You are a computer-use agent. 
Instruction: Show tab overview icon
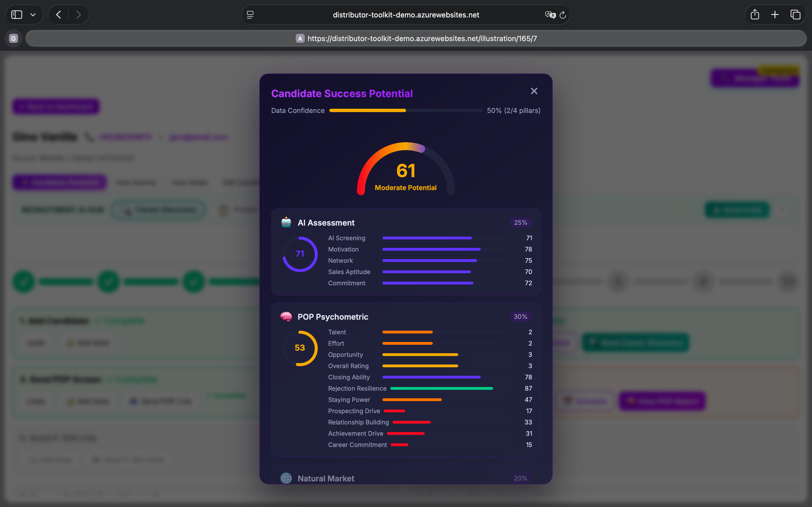pos(795,15)
